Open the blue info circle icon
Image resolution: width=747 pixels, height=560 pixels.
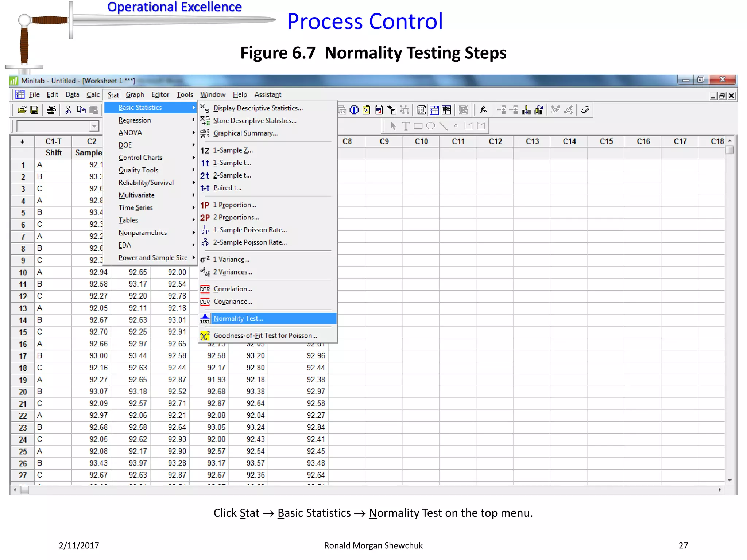[354, 110]
